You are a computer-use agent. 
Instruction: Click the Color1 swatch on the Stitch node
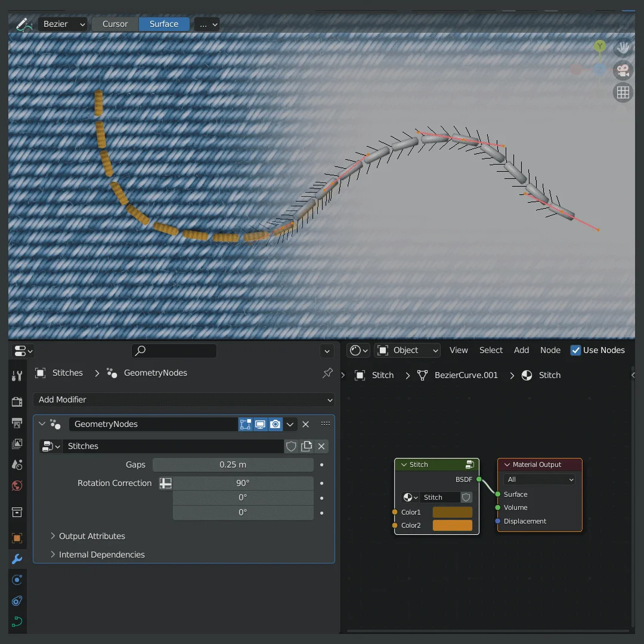tap(452, 512)
